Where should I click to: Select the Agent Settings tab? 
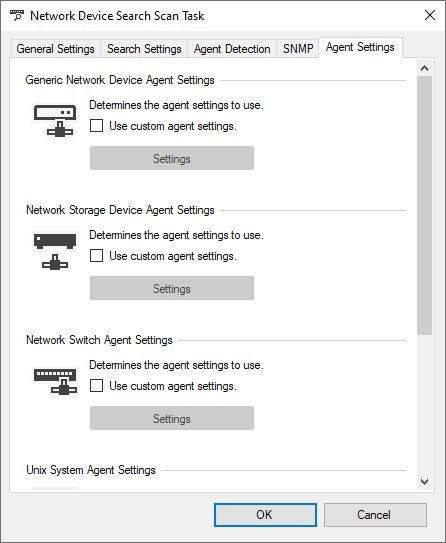360,47
